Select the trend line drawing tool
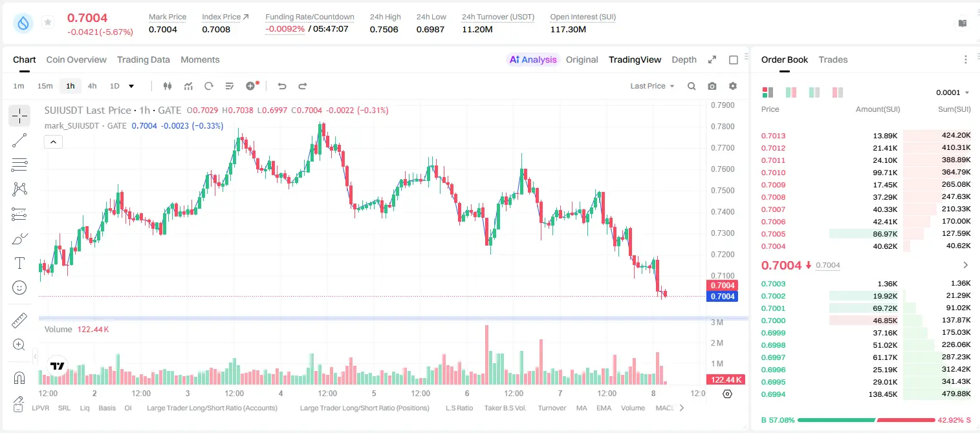The image size is (980, 433). [x=19, y=140]
